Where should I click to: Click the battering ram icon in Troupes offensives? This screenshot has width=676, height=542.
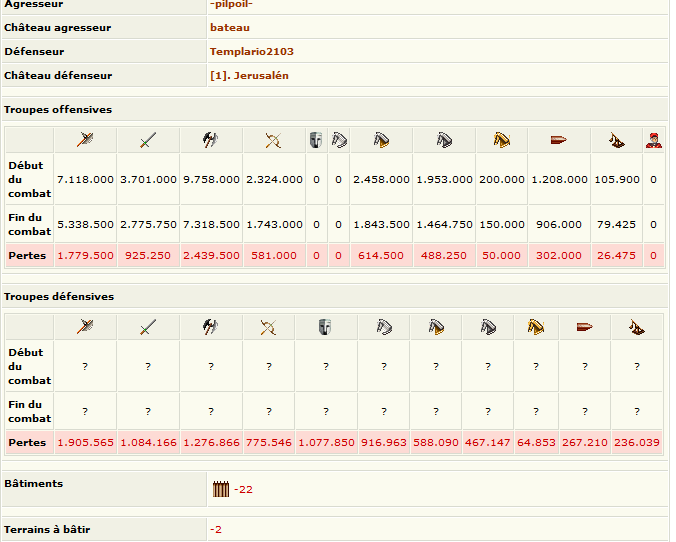[x=559, y=140]
